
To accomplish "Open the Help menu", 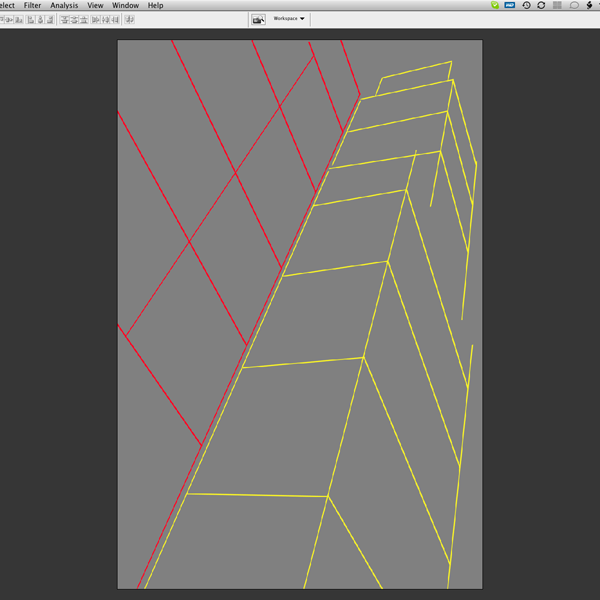I will coord(155,5).
